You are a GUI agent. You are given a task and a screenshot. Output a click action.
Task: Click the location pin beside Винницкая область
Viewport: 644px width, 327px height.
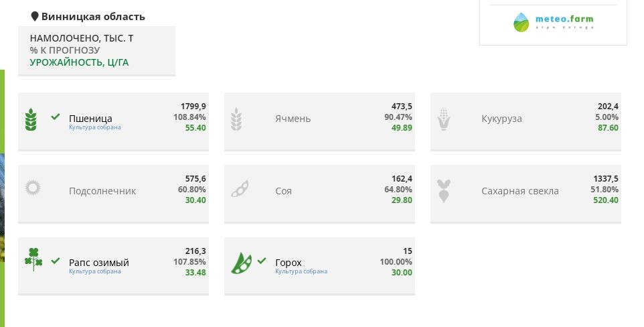35,17
